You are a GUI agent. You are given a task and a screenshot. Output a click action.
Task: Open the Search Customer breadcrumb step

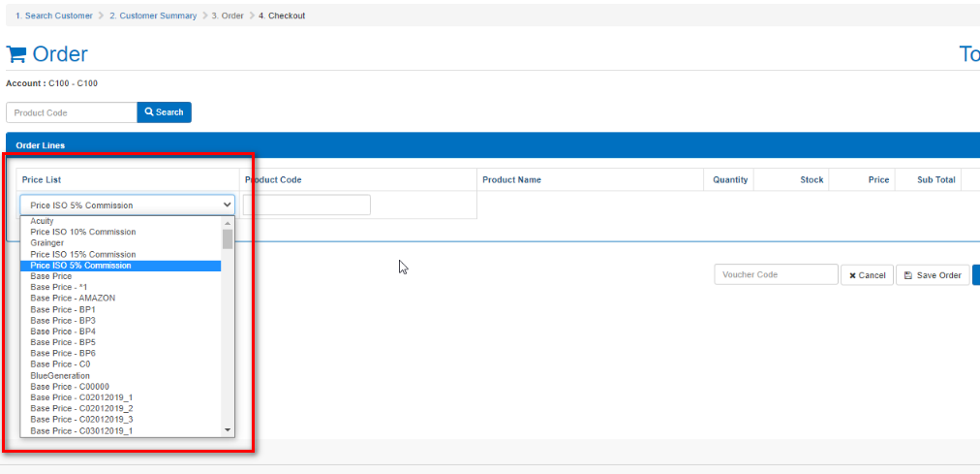(x=54, y=16)
